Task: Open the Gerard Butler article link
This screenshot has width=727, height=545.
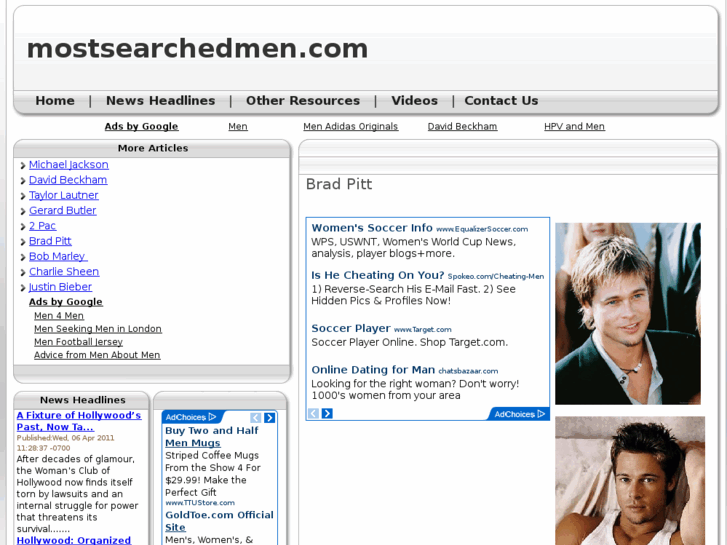Action: (x=63, y=211)
